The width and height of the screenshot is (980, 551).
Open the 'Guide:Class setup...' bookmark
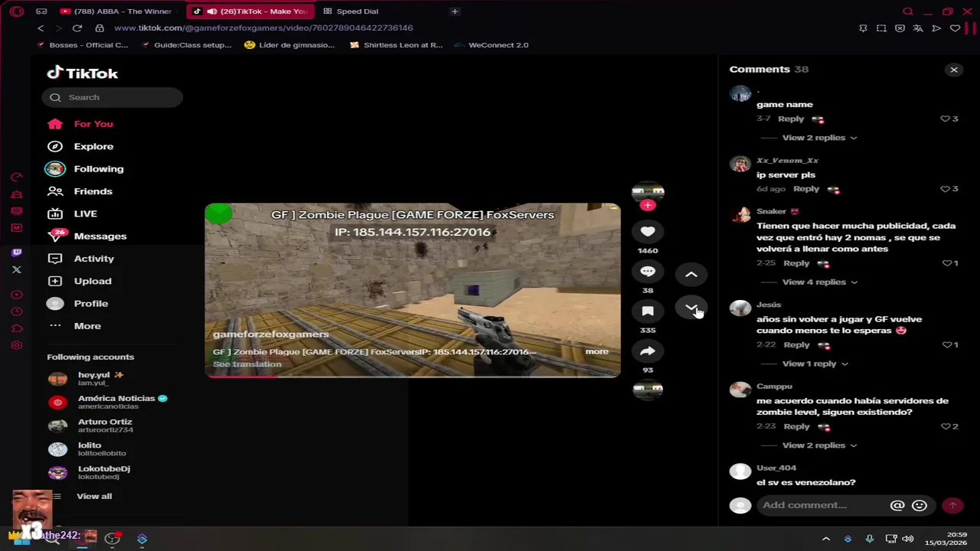187,45
